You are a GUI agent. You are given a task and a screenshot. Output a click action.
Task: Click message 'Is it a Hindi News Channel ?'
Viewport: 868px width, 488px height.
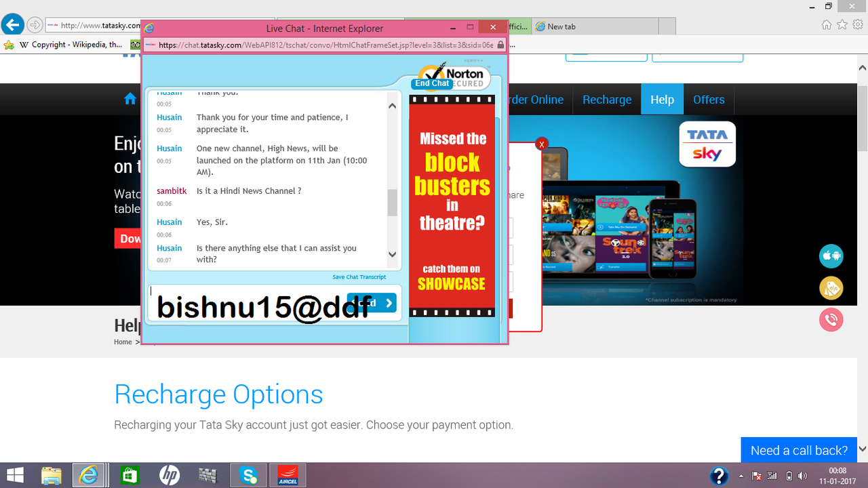(x=249, y=191)
